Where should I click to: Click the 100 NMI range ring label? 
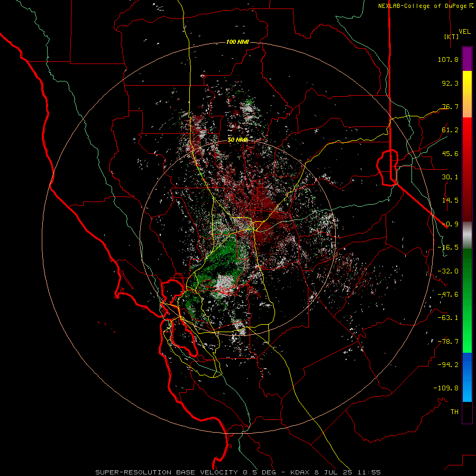[x=237, y=42]
